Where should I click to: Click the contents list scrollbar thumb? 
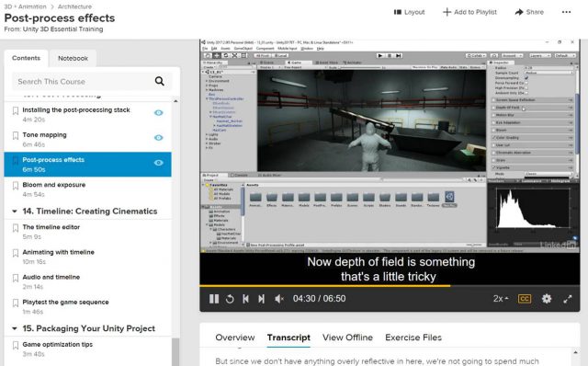tap(175, 351)
